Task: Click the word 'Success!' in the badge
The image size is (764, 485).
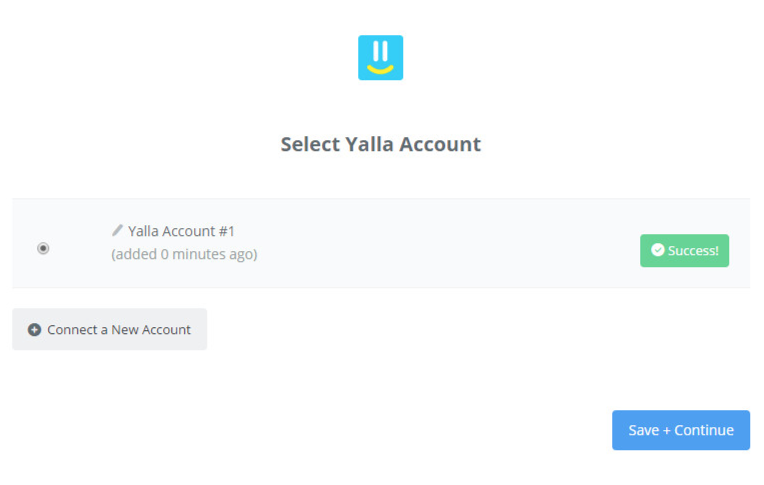Action: [693, 251]
